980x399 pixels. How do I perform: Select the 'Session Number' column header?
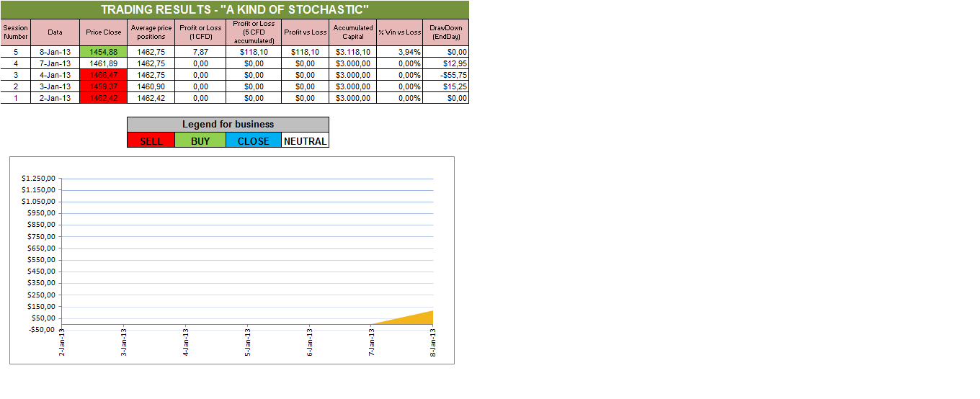coord(16,32)
